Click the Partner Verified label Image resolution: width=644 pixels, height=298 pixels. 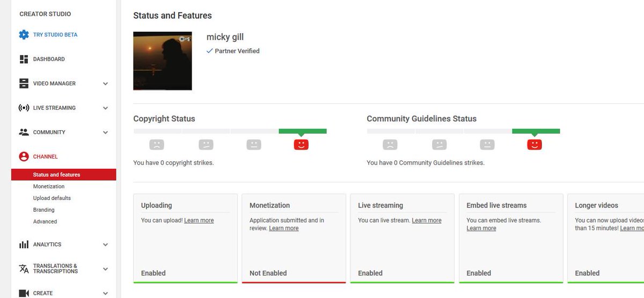tap(237, 51)
